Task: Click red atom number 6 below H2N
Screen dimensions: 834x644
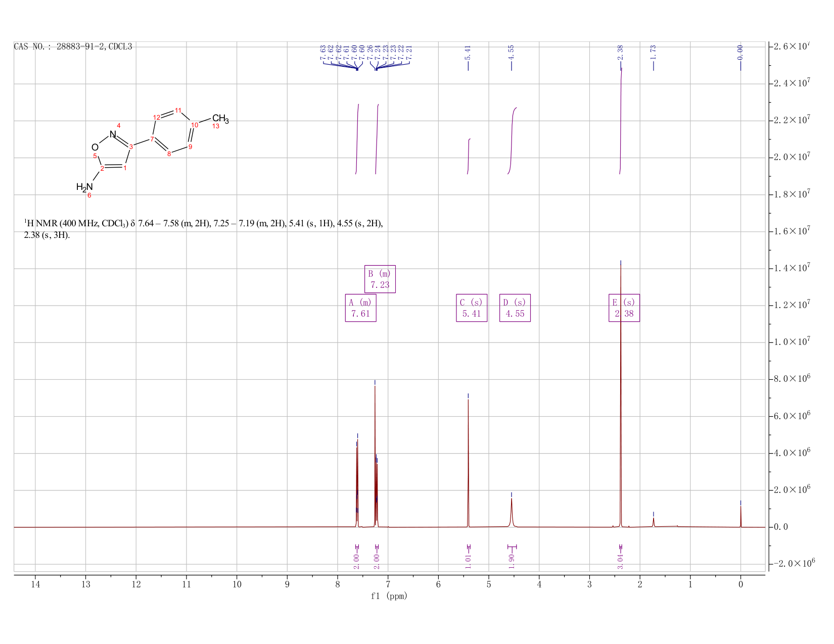Action: (89, 195)
